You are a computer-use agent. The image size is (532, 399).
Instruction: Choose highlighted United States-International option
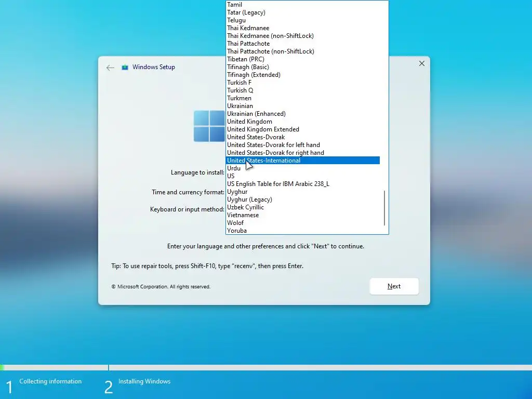(303, 161)
